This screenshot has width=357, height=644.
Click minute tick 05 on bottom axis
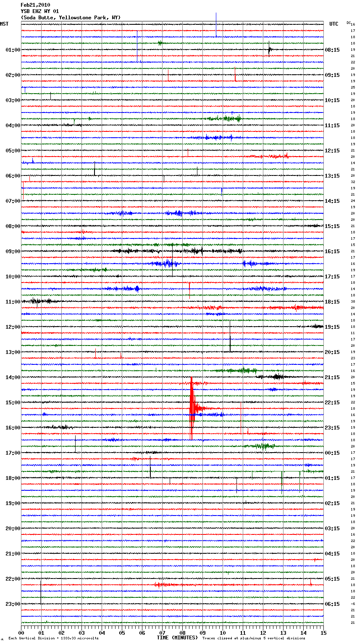click(x=122, y=633)
